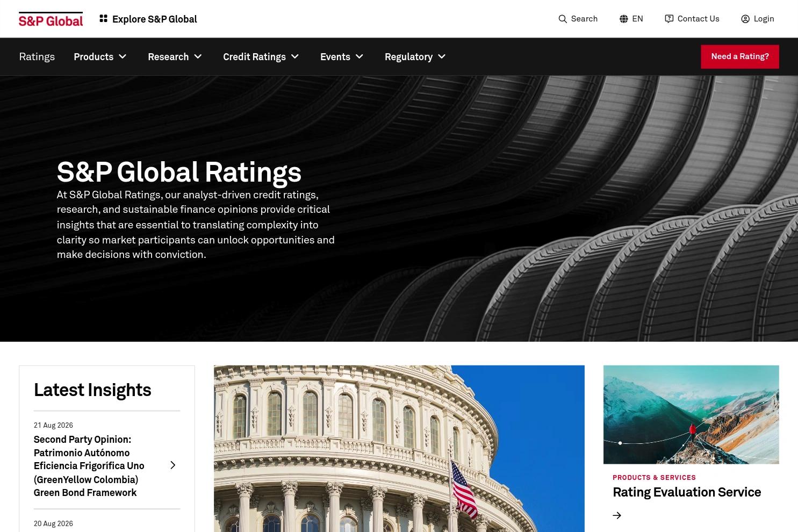Click the Contact Us chat icon
The image size is (798, 532).
669,19
